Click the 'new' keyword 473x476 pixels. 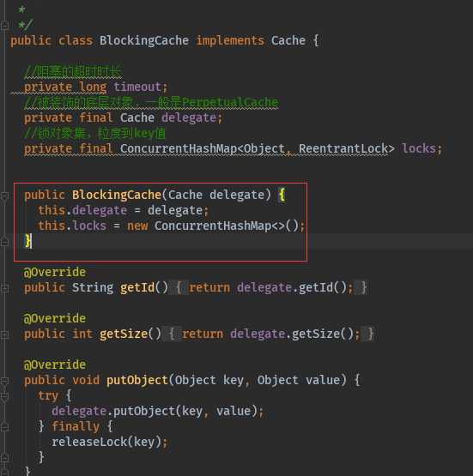(x=137, y=226)
